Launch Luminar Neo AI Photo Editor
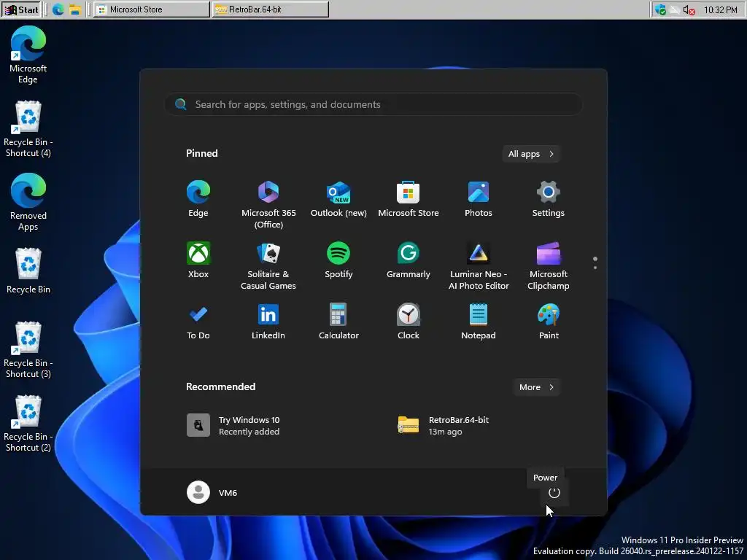This screenshot has height=560, width=747. [x=479, y=265]
